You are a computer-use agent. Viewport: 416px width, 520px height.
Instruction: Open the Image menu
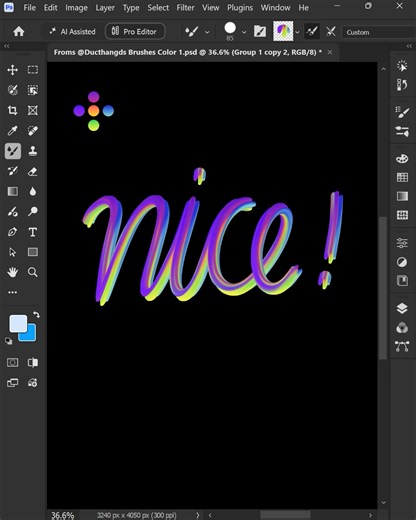tap(76, 7)
